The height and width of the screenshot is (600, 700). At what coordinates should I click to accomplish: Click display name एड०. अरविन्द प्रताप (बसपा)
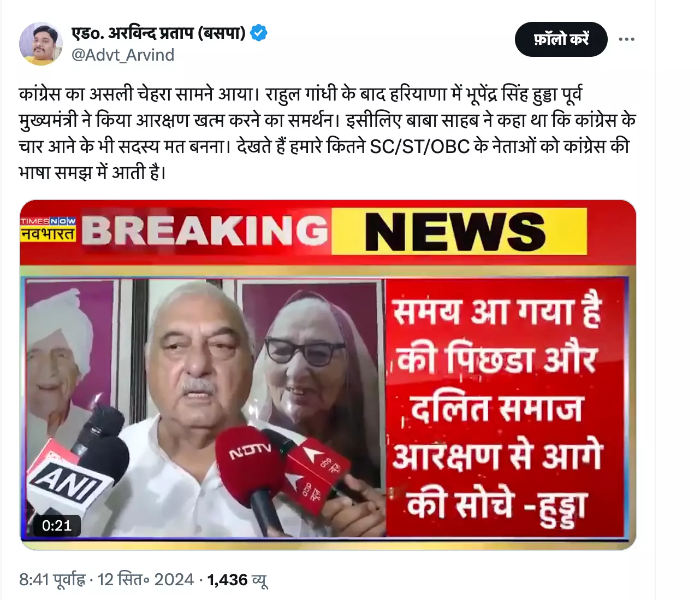tap(159, 33)
